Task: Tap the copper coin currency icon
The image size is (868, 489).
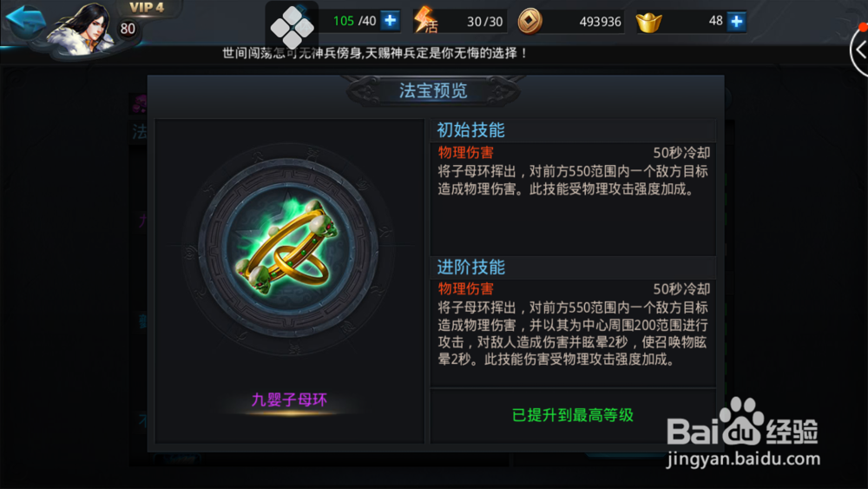Action: 529,21
